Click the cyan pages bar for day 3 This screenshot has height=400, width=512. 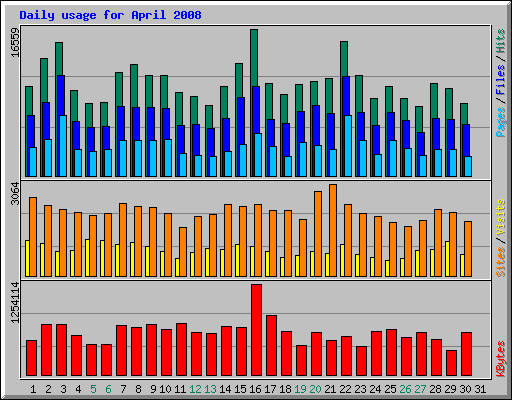63,146
